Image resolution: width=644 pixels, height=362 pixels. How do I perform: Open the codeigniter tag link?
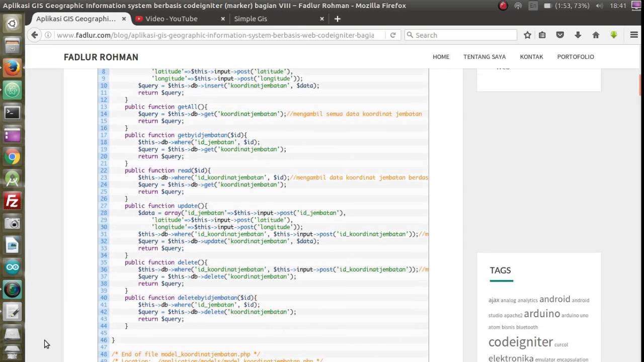(520, 342)
